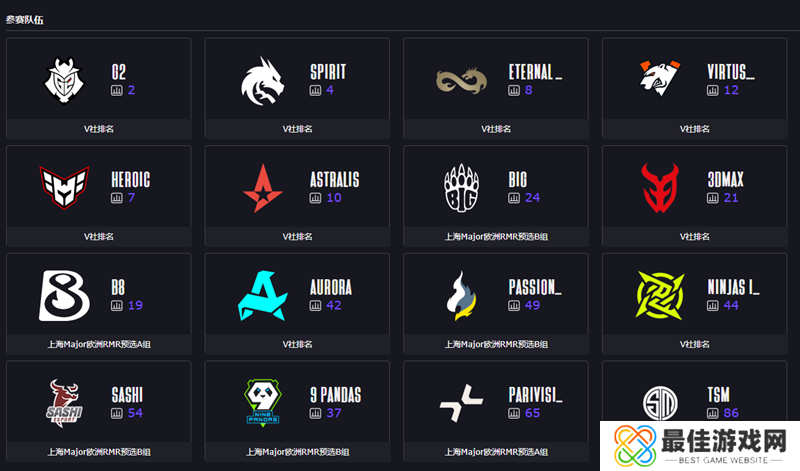The image size is (800, 471).
Task: Click the Aurora cyan letter logo
Action: tap(263, 295)
